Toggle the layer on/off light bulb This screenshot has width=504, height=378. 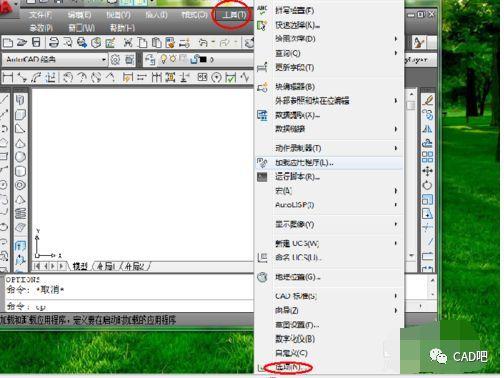tap(163, 59)
